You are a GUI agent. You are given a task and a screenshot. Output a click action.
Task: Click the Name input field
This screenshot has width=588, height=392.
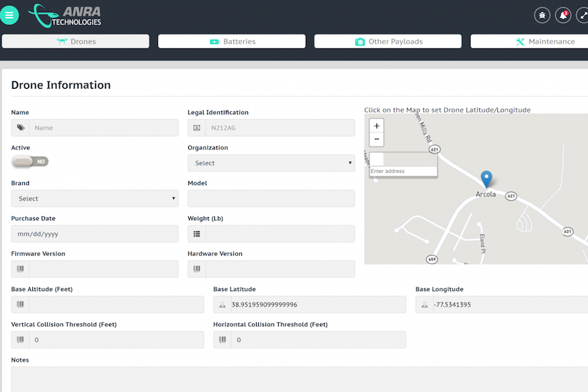coord(103,128)
